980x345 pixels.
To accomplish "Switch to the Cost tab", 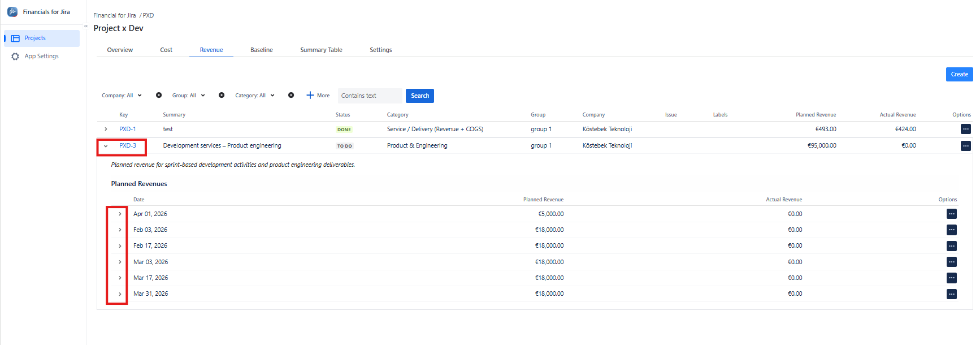I will pyautogui.click(x=166, y=50).
